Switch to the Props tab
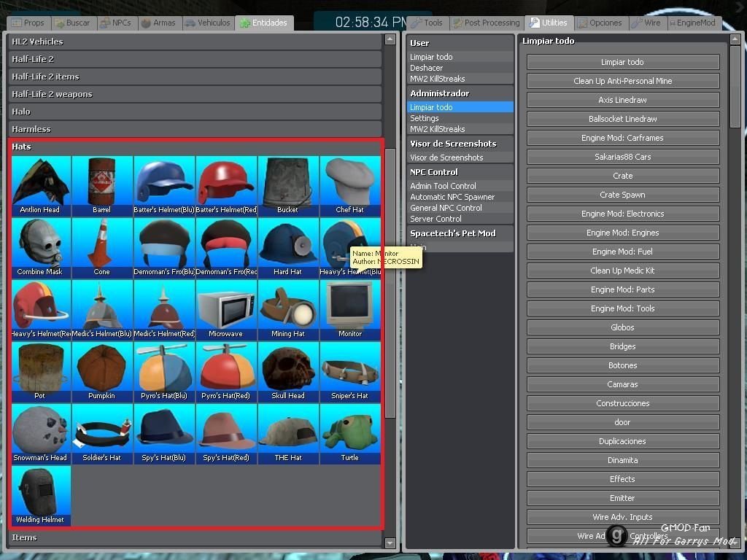Viewport: 747px width, 560px height. 28,23
